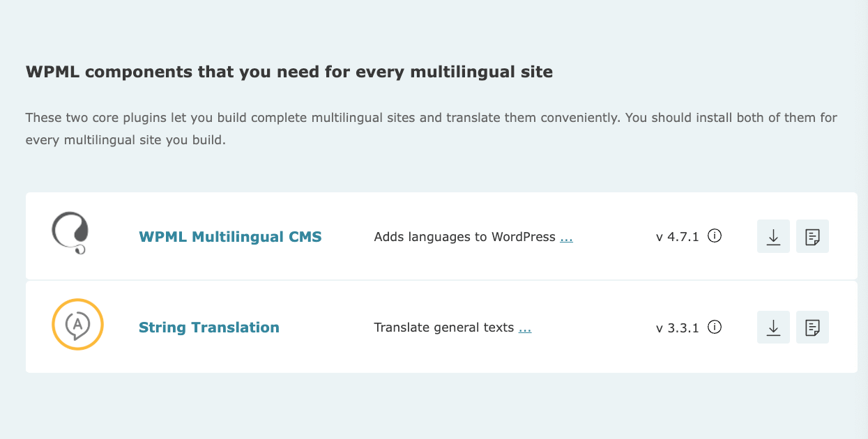The width and height of the screenshot is (868, 439).
Task: Select the 'v 3.3.1' version text
Action: click(x=678, y=328)
